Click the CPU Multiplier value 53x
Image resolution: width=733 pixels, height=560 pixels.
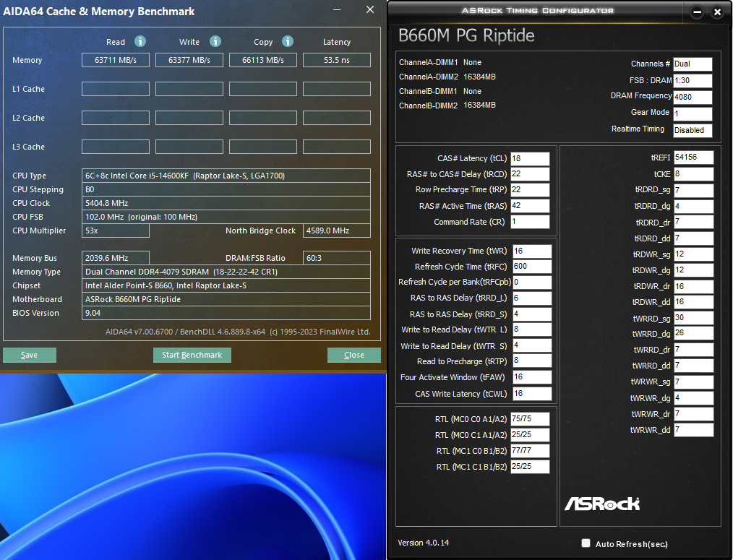pyautogui.click(x=116, y=231)
